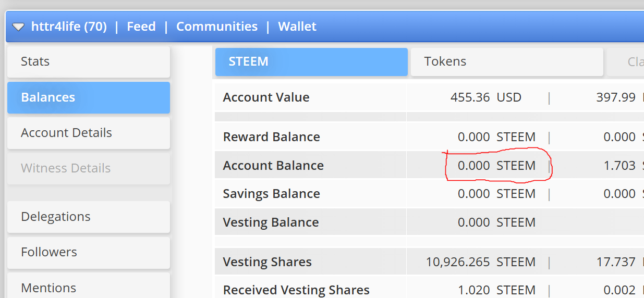
Task: Click the Account Value label
Action: (266, 97)
